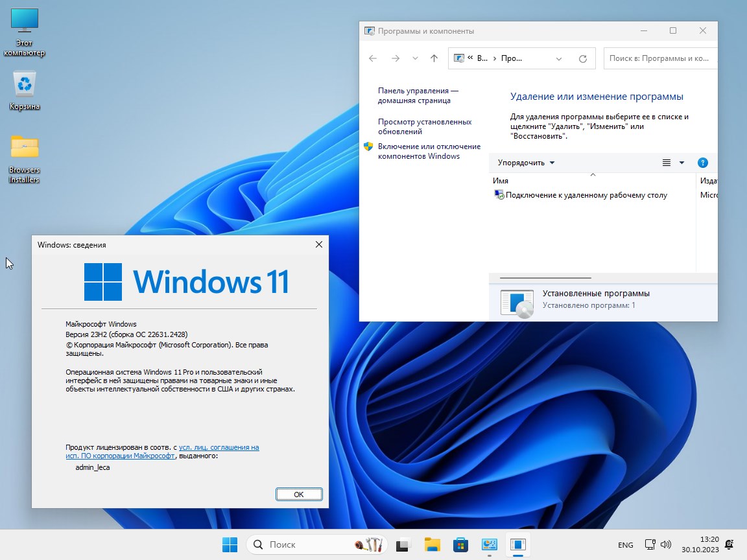This screenshot has width=747, height=560.
Task: Select Подключение к удаленному рабочему столу entry
Action: click(x=586, y=194)
